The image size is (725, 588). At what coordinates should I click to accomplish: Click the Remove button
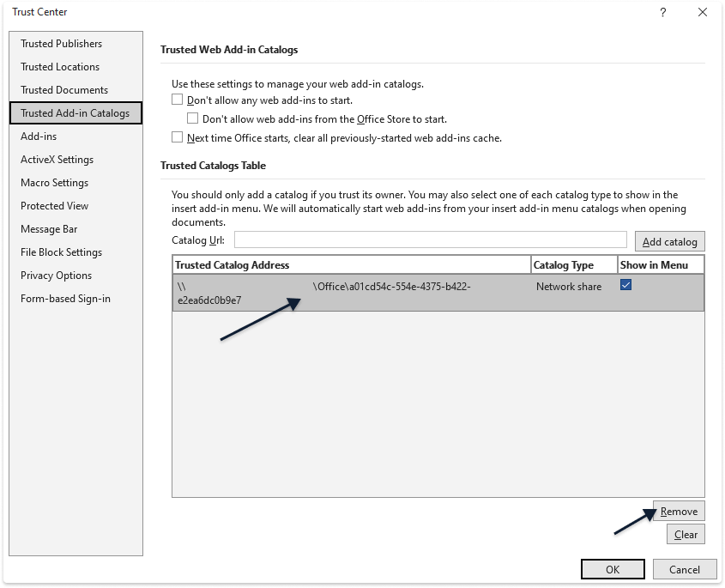pyautogui.click(x=678, y=512)
